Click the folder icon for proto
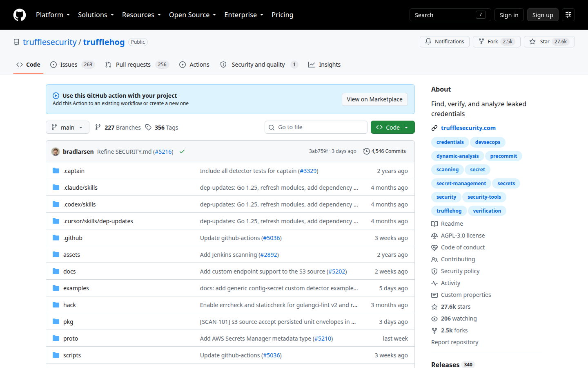The width and height of the screenshot is (588, 368). click(x=56, y=338)
